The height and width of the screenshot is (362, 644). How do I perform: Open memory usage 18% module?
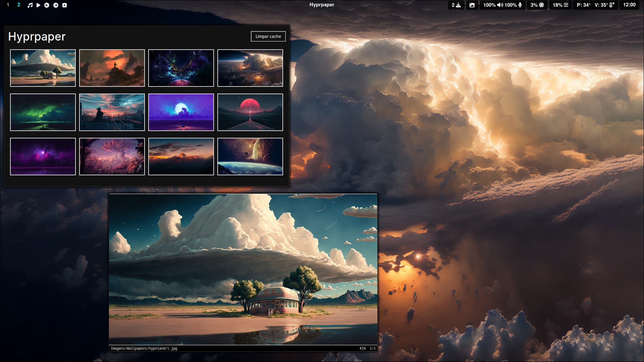[560, 5]
